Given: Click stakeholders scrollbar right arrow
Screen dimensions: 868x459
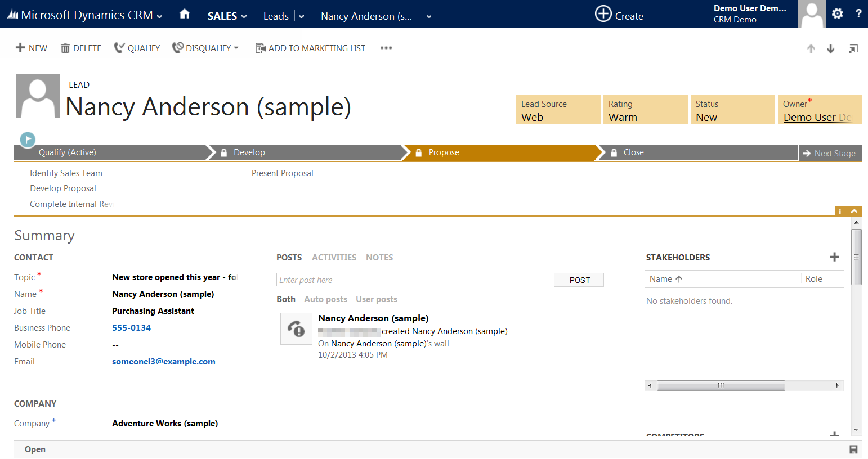Looking at the screenshot, I should pos(838,385).
